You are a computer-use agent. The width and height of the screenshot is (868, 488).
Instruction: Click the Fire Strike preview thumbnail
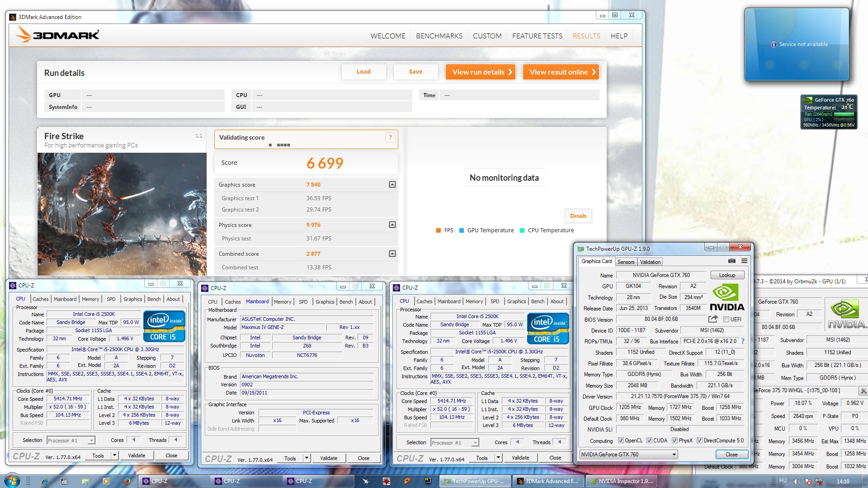click(122, 214)
